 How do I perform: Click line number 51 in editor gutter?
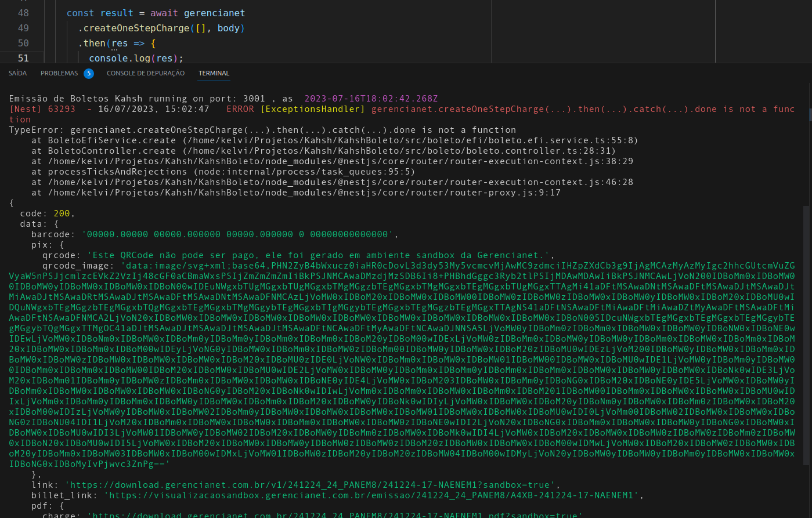point(23,58)
